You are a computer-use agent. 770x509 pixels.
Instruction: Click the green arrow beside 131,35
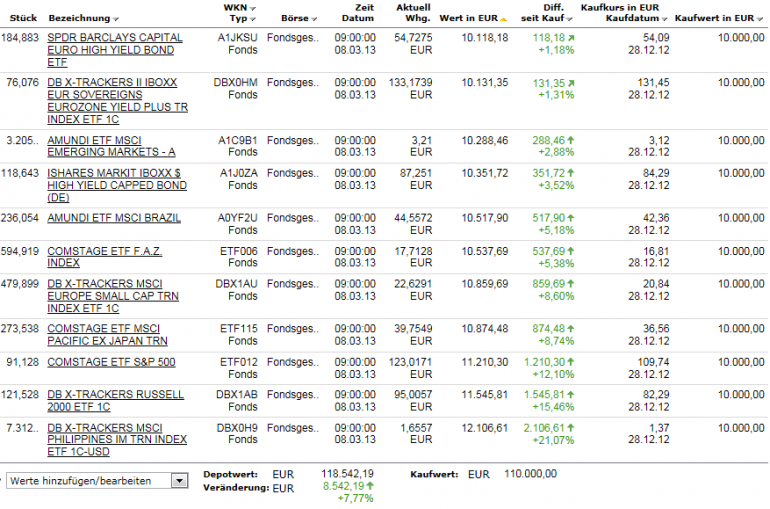(x=571, y=83)
